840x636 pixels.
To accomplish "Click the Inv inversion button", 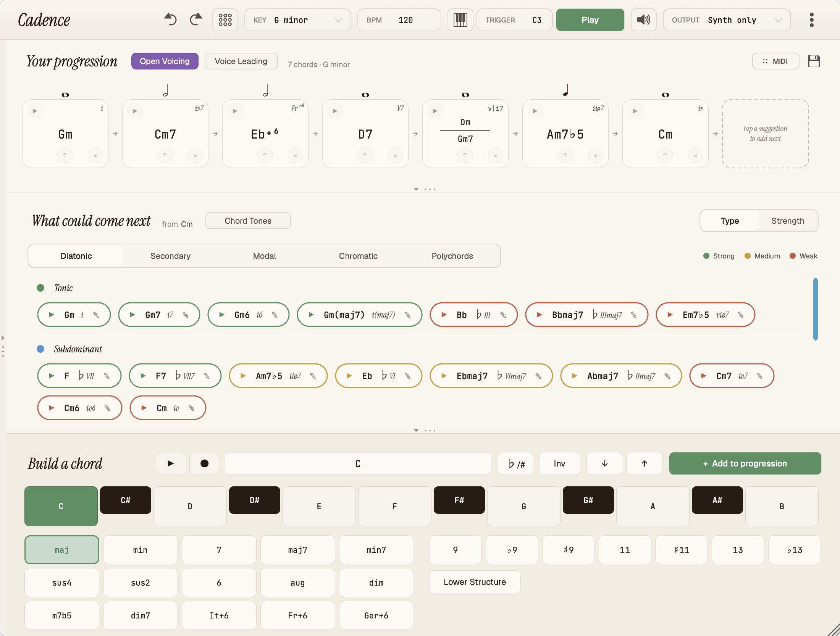I will pos(560,463).
